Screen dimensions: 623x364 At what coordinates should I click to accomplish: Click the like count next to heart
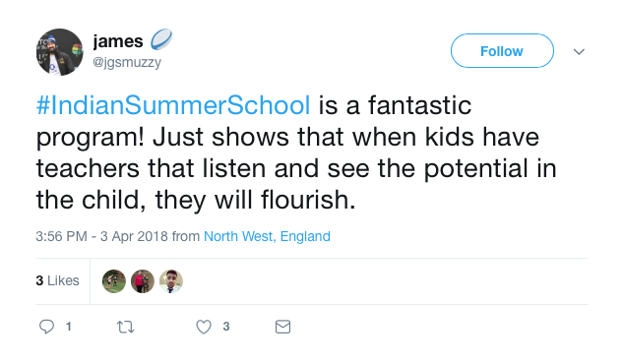tap(226, 327)
